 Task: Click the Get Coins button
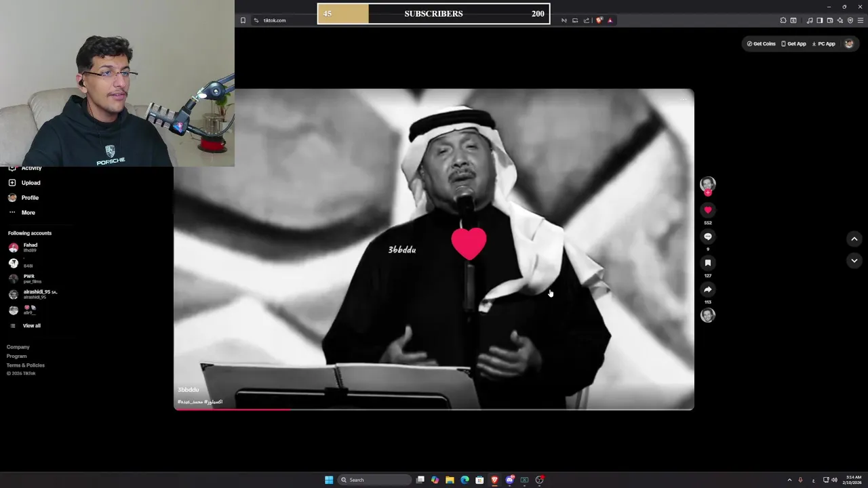pyautogui.click(x=761, y=43)
